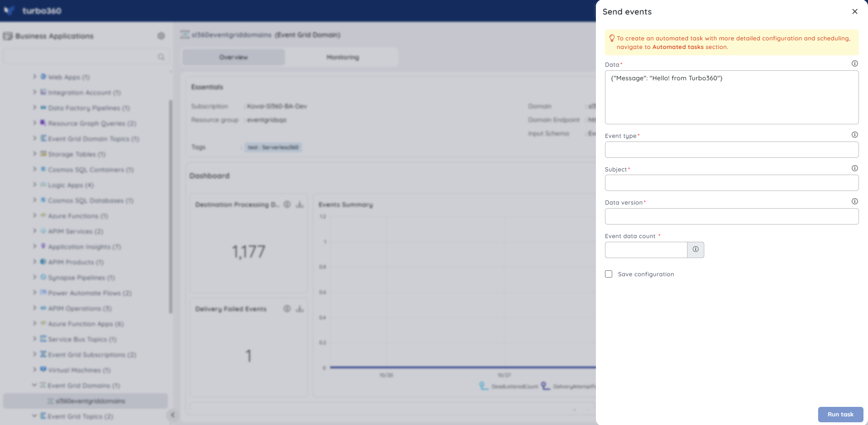Open the Automated tasks link
The image size is (868, 425).
tap(678, 47)
